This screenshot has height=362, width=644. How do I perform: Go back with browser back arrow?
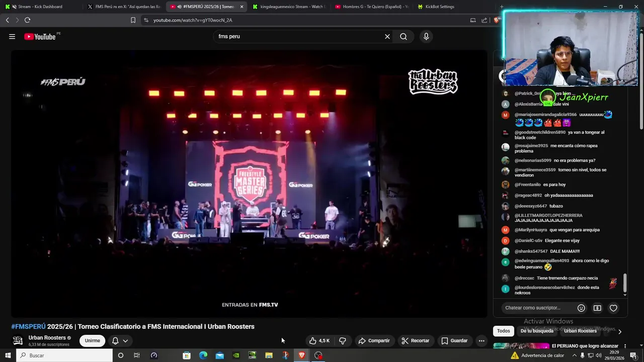point(7,20)
